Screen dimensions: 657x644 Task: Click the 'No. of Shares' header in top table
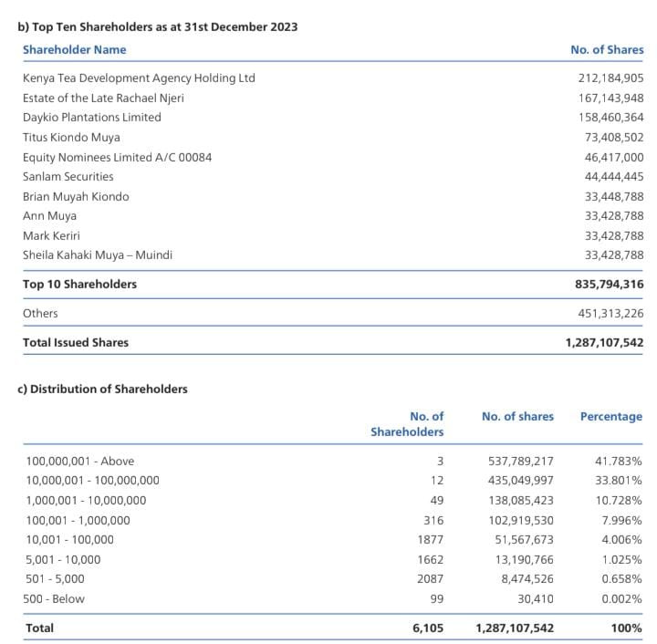(607, 50)
